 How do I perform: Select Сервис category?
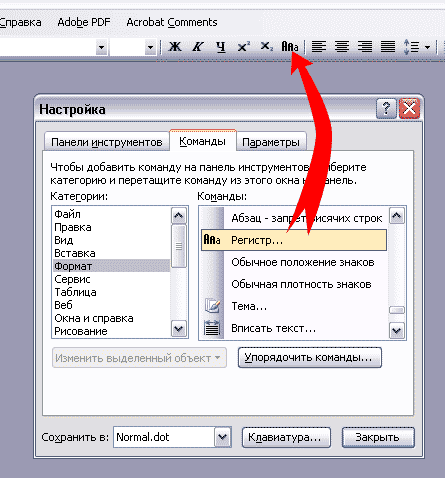(111, 279)
